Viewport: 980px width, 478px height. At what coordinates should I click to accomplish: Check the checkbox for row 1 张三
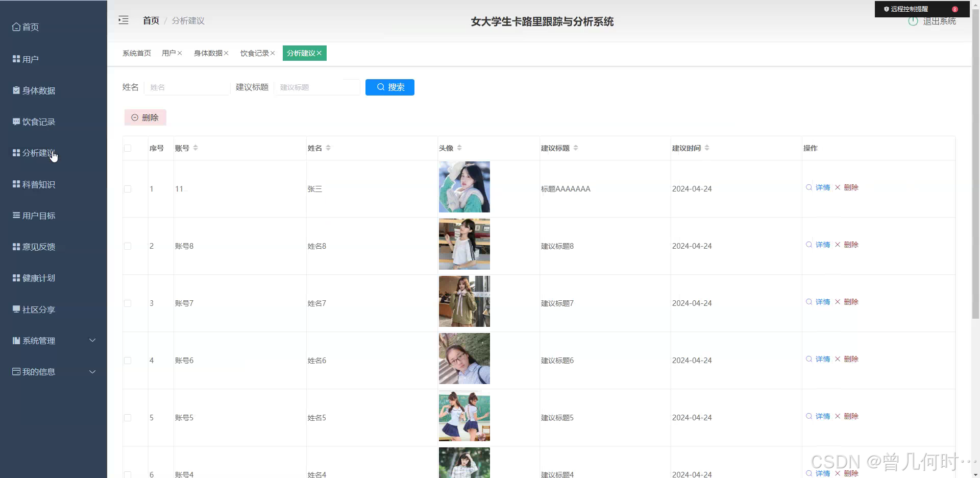128,189
